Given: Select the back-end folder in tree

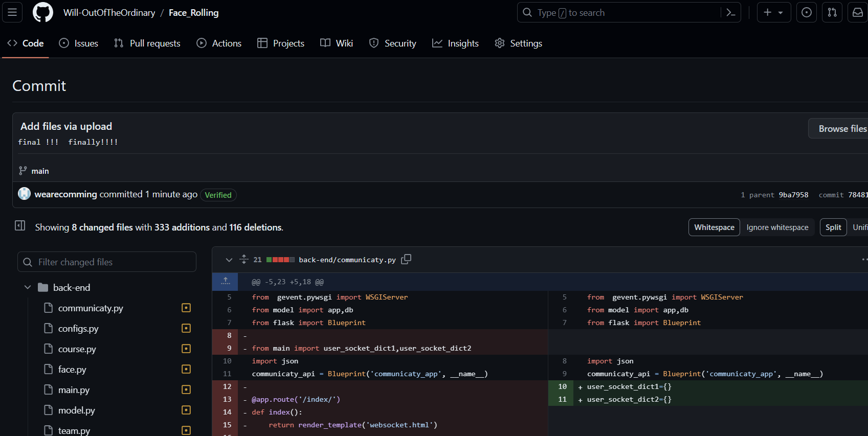Looking at the screenshot, I should (x=72, y=288).
